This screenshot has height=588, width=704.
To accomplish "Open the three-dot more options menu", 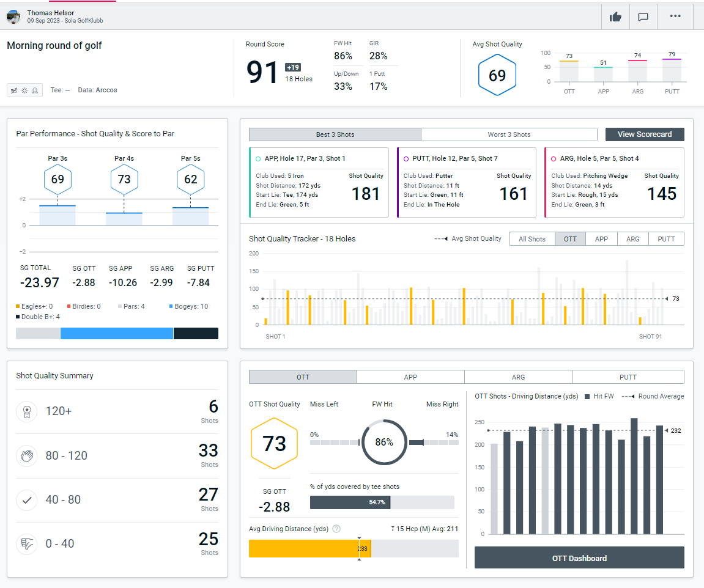I will 675,17.
